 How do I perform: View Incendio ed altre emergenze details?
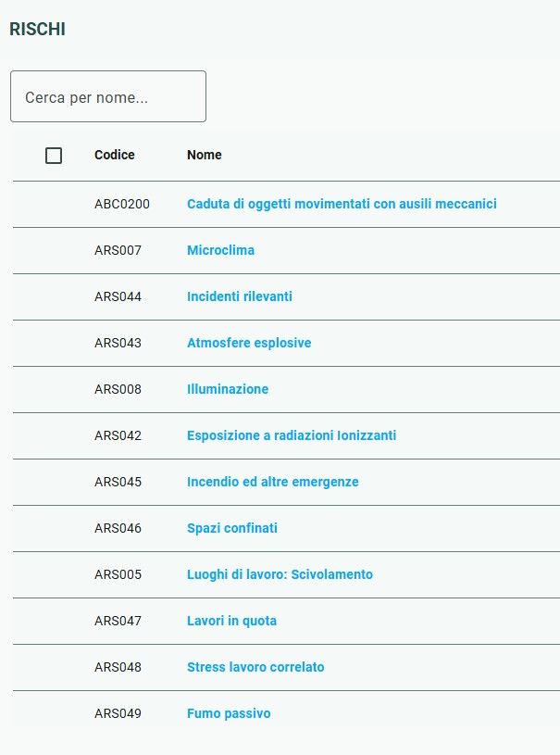[273, 482]
